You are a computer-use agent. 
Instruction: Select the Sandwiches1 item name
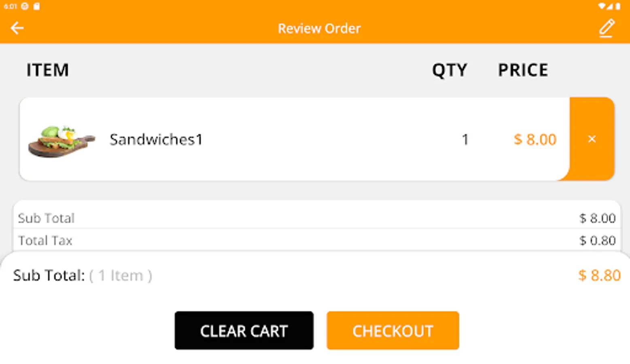(156, 140)
